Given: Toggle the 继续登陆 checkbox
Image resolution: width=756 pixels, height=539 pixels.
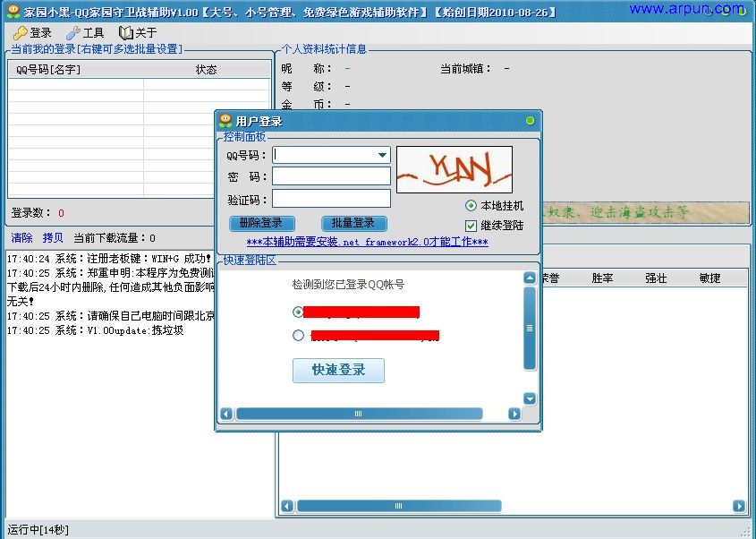Looking at the screenshot, I should click(x=471, y=226).
